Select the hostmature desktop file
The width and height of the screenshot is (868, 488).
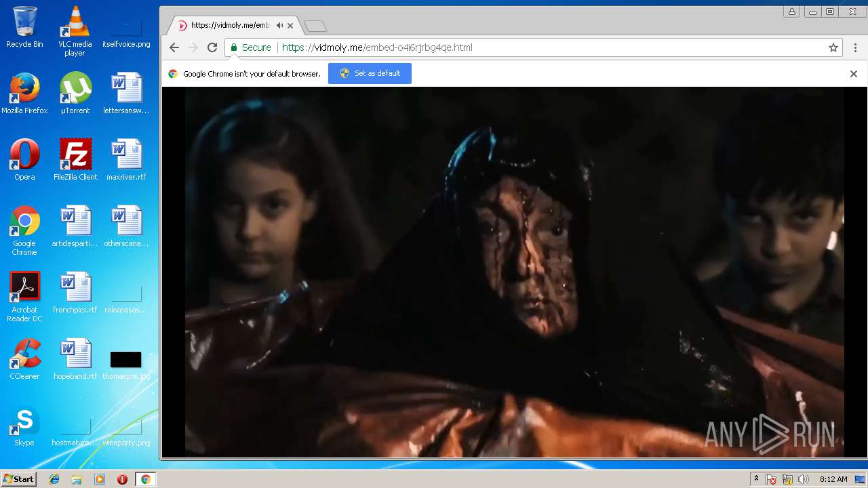75,432
